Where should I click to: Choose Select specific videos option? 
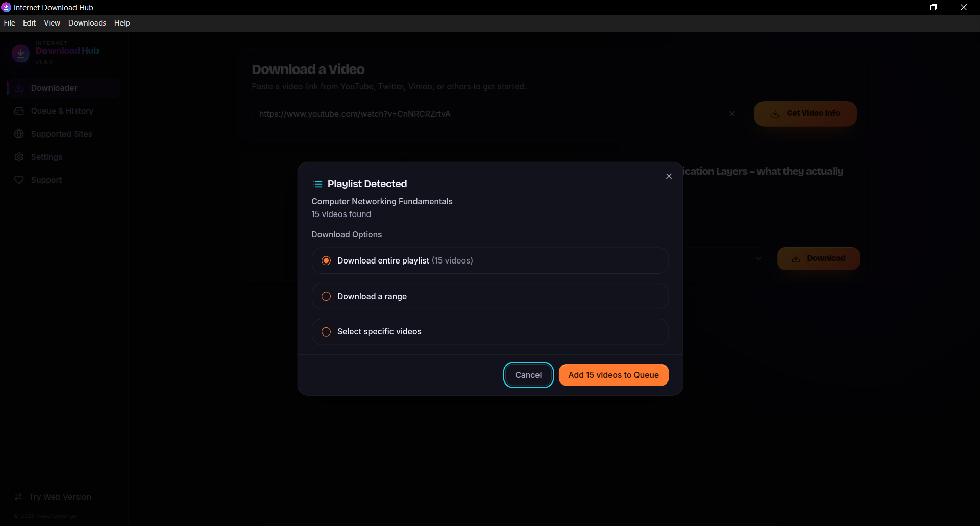click(490, 332)
